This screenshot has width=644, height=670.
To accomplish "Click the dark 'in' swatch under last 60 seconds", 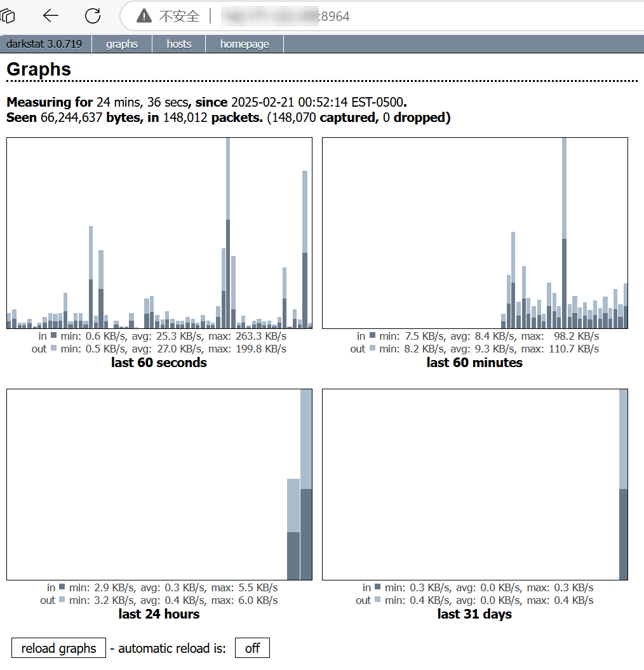I will coord(53,335).
